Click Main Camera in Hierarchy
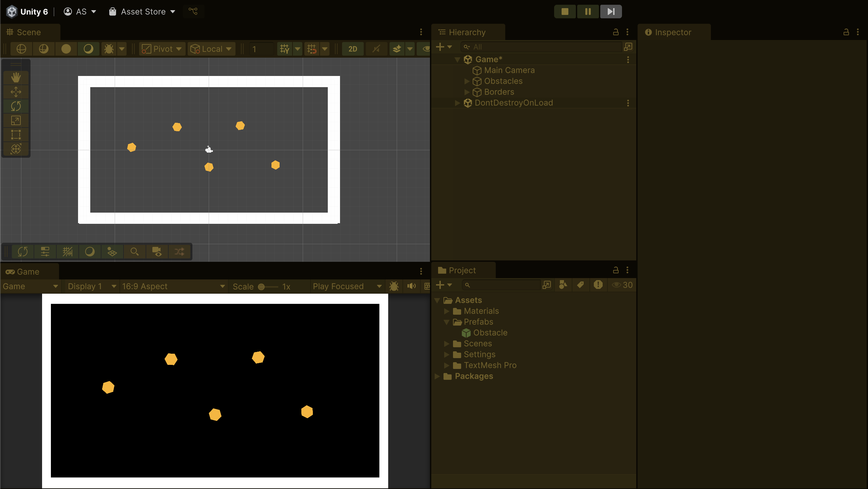The height and width of the screenshot is (489, 868). (x=509, y=71)
